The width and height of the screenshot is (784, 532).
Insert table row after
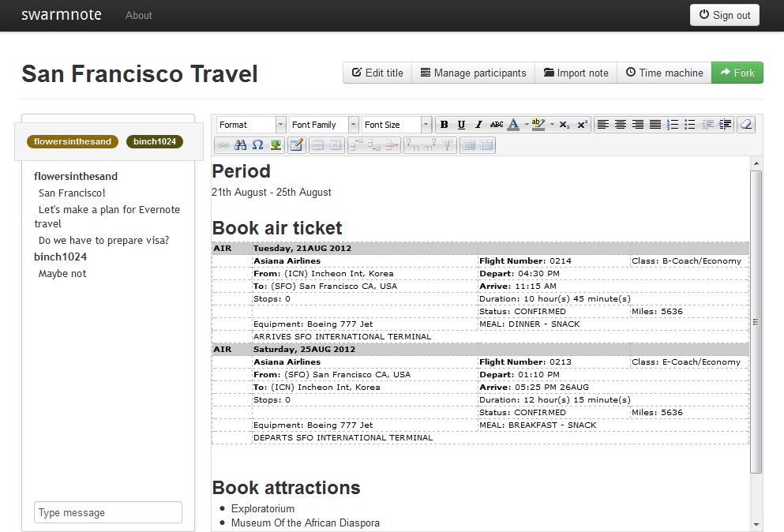[374, 145]
